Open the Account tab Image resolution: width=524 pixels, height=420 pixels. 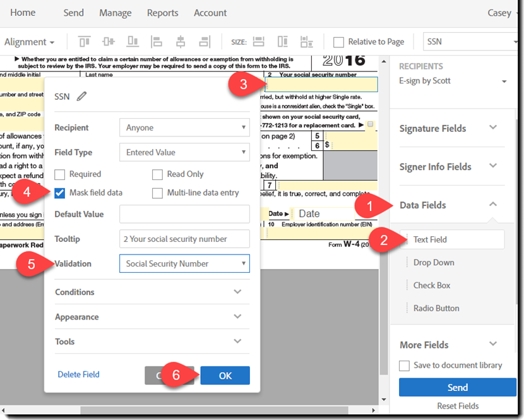coord(210,13)
